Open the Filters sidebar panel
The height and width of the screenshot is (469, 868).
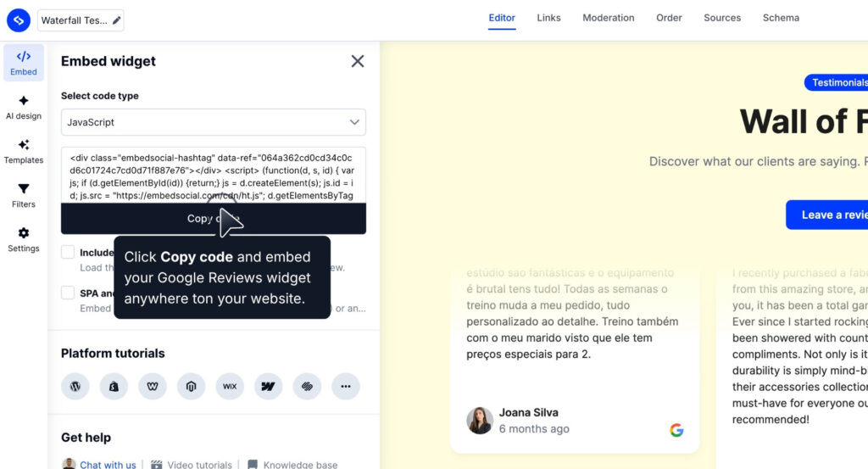point(23,196)
